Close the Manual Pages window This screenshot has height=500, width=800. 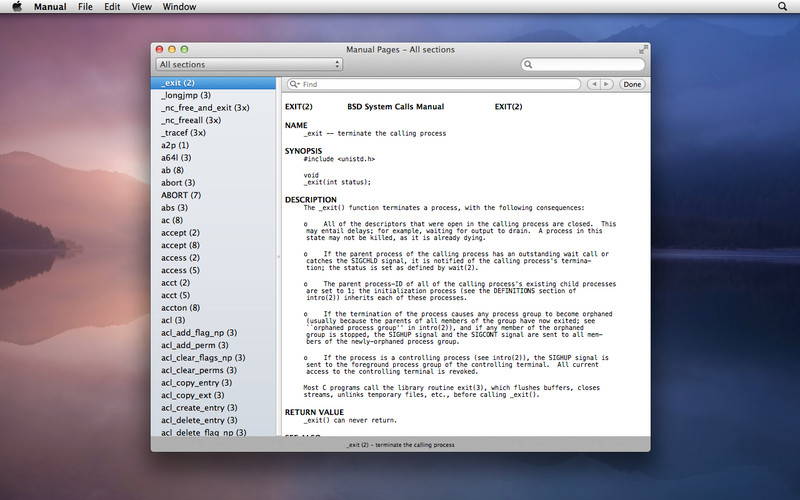pyautogui.click(x=159, y=49)
